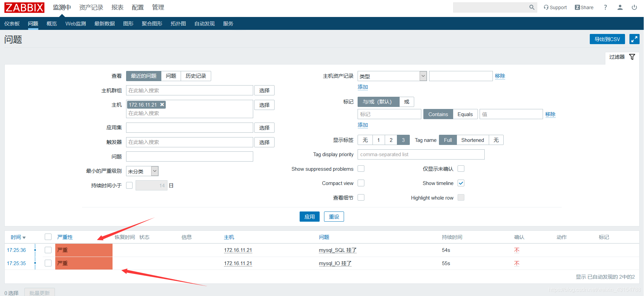The height and width of the screenshot is (296, 644).
Task: Enable Compact view checkbox
Action: coord(361,183)
